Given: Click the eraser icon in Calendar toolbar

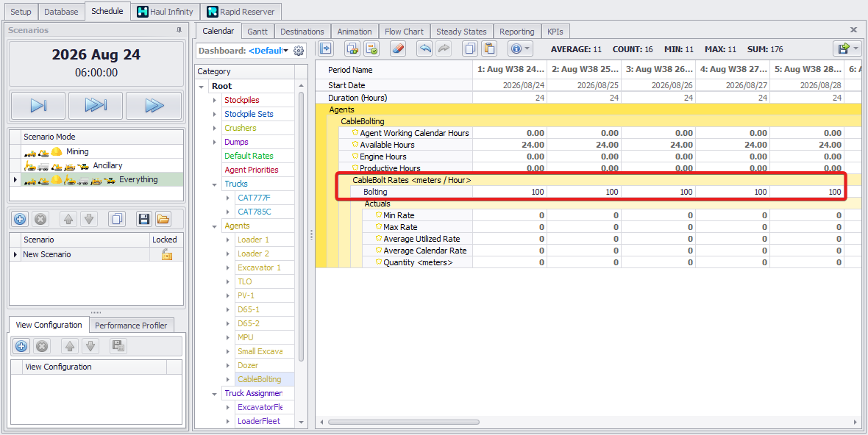Looking at the screenshot, I should pos(397,49).
